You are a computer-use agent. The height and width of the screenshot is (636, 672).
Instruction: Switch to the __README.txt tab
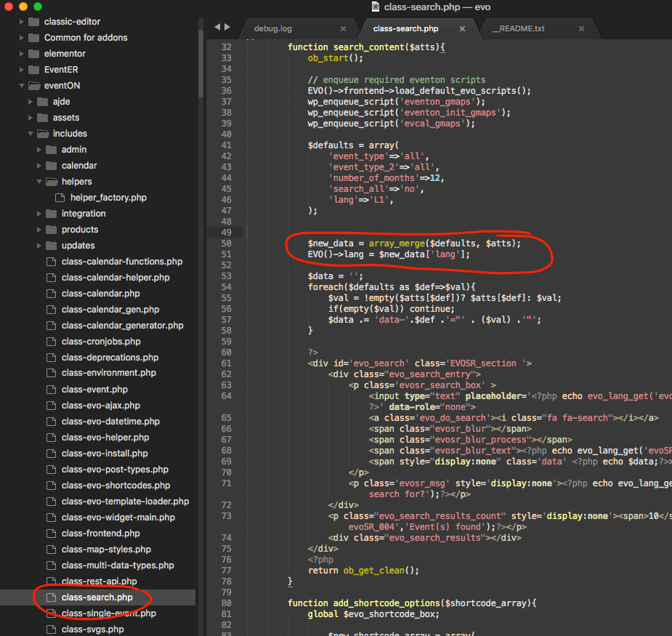518,29
